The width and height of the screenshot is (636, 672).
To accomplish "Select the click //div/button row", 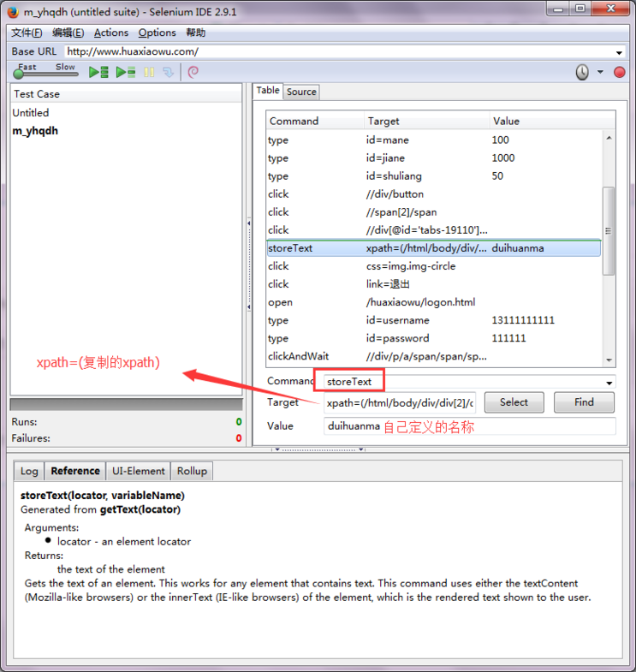I will (x=433, y=194).
